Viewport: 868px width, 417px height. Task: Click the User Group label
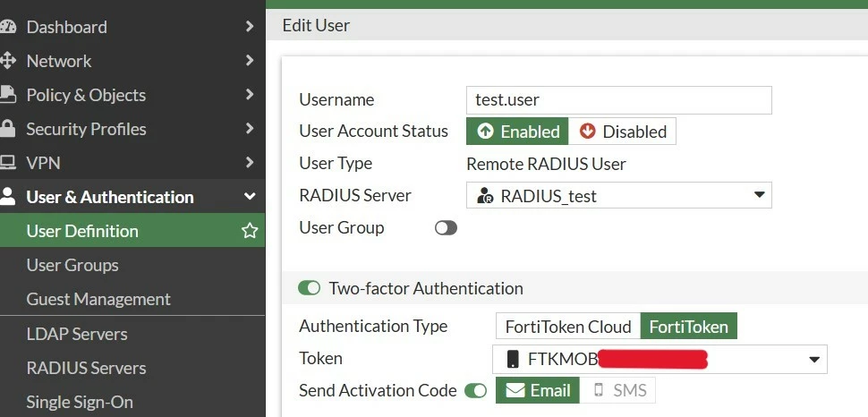pyautogui.click(x=342, y=227)
